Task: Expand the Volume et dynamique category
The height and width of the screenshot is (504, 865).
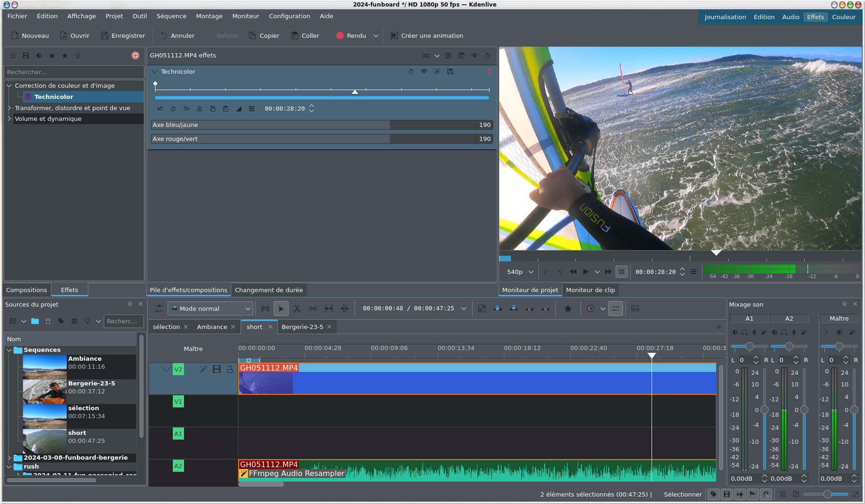Action: click(9, 119)
